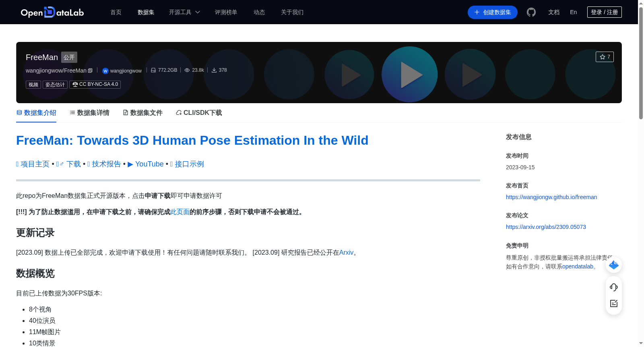Open the CLI/SDK下载 tab
The image size is (644, 347).
coord(199,113)
